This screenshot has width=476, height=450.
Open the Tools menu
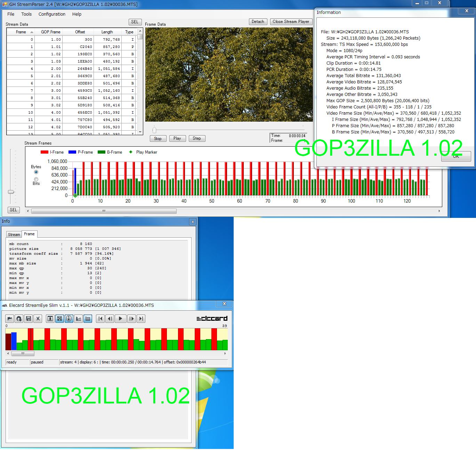click(26, 14)
